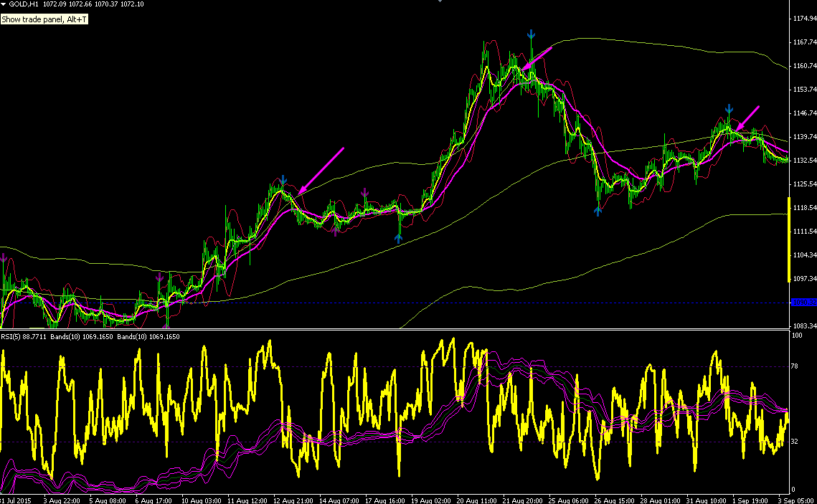Click the 1083.34 price scale label
Viewport: 817px width, 504px height.
pyautogui.click(x=805, y=326)
